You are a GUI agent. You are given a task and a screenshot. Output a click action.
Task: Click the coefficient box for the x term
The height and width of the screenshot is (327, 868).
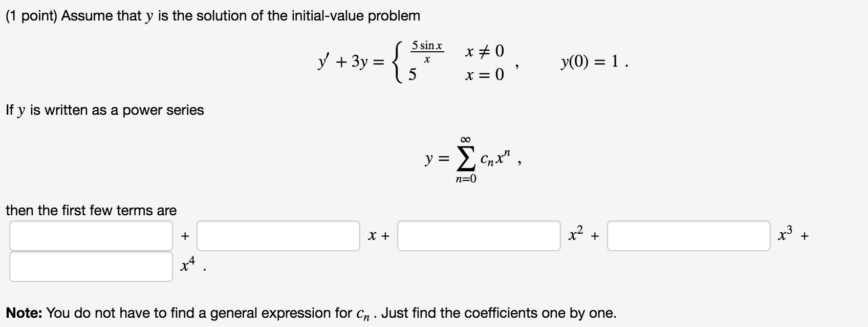pyautogui.click(x=279, y=236)
